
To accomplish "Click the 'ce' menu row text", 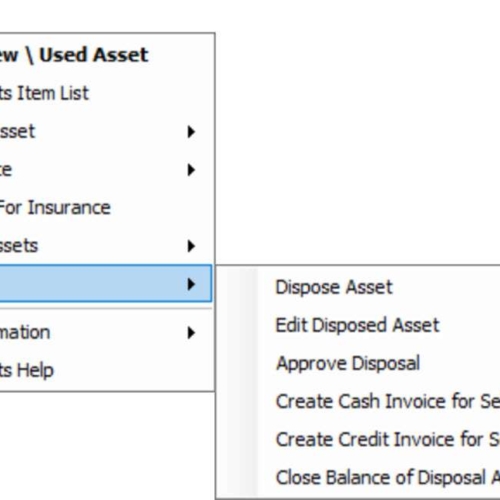I will click(6, 170).
